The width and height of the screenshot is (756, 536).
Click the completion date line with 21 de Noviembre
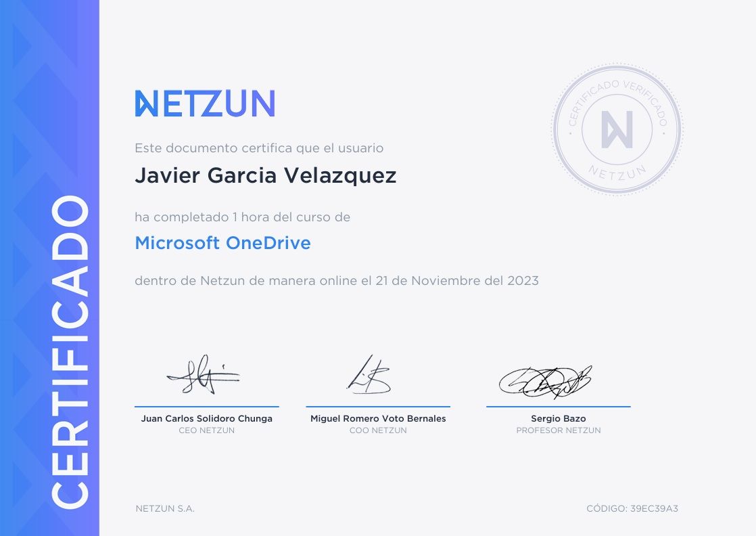click(x=337, y=281)
